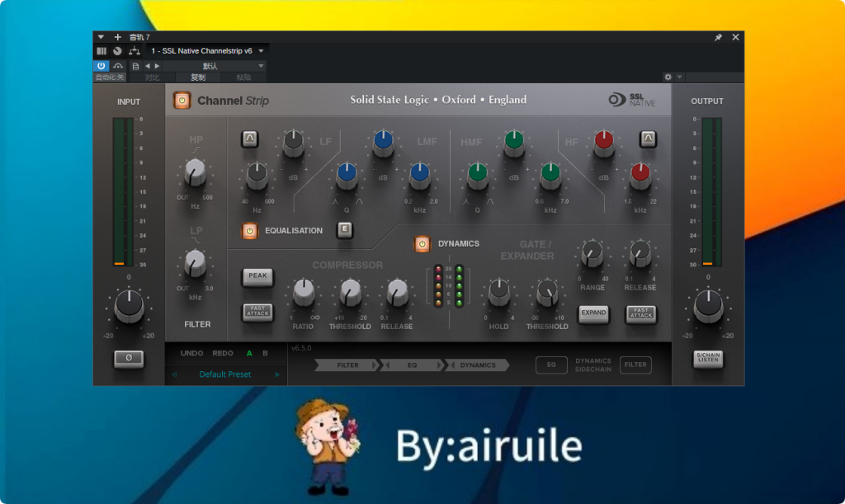Click the OUTPUT gain knob

(x=708, y=306)
